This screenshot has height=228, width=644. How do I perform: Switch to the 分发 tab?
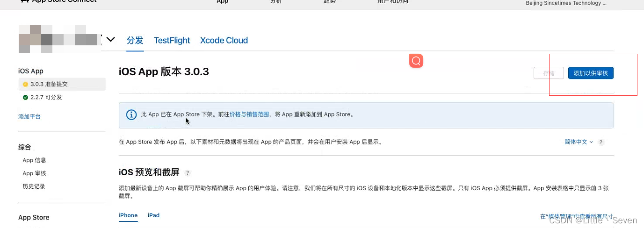(x=135, y=40)
